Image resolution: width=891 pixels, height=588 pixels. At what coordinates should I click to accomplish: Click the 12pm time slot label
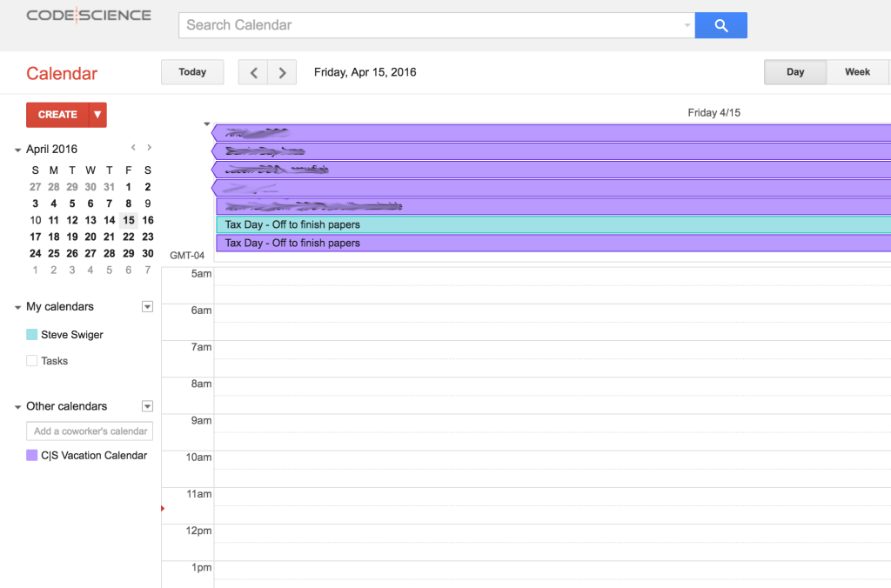199,531
